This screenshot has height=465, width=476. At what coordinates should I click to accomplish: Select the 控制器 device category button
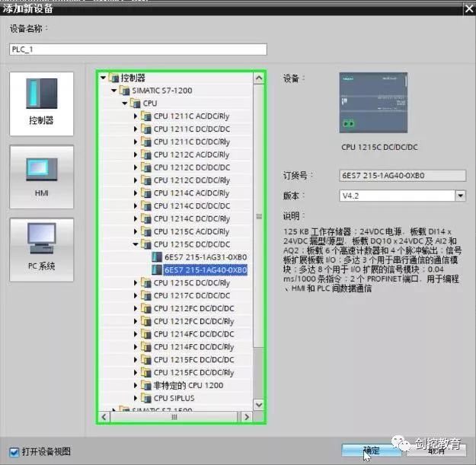pos(42,104)
